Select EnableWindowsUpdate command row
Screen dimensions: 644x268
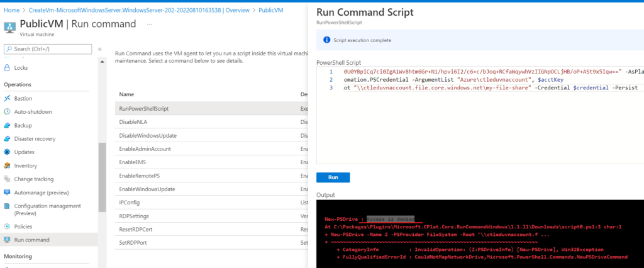(211, 189)
